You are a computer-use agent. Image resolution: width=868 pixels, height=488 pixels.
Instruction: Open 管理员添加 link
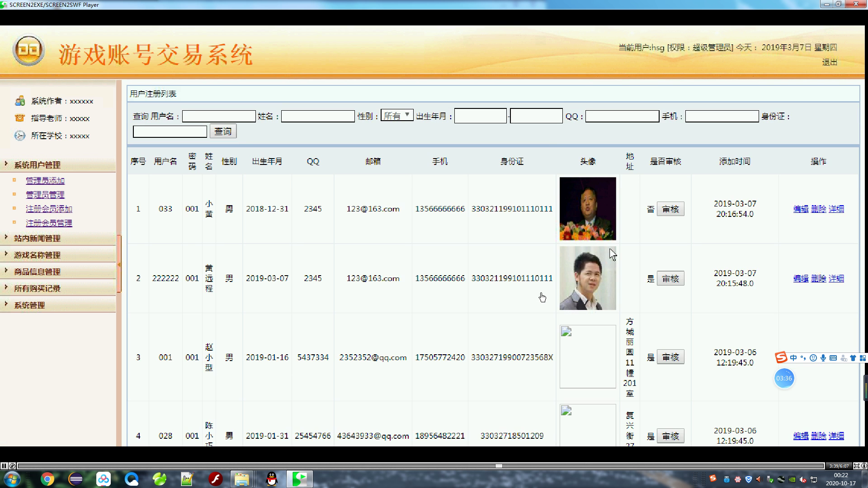coord(45,181)
